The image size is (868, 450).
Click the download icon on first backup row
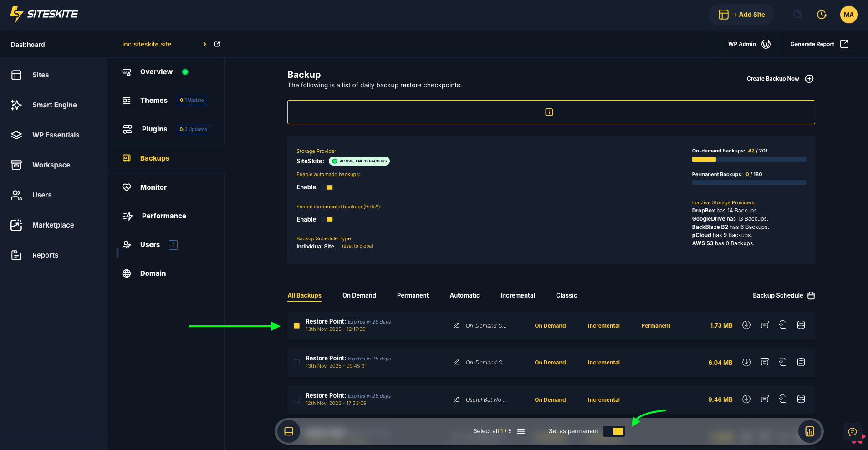[746, 325]
